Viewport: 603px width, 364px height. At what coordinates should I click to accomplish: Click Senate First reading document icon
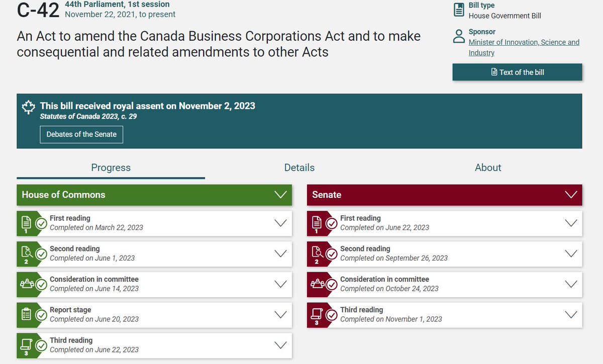pyautogui.click(x=317, y=222)
